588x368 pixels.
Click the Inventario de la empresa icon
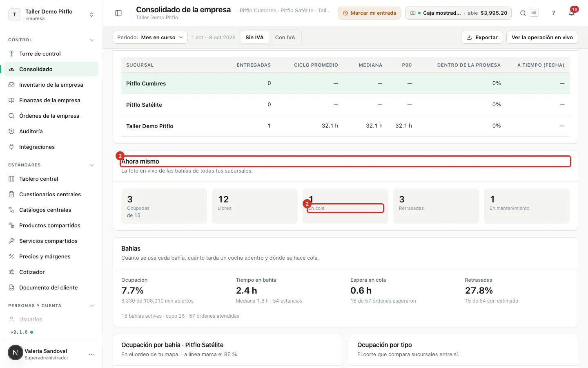tap(11, 85)
